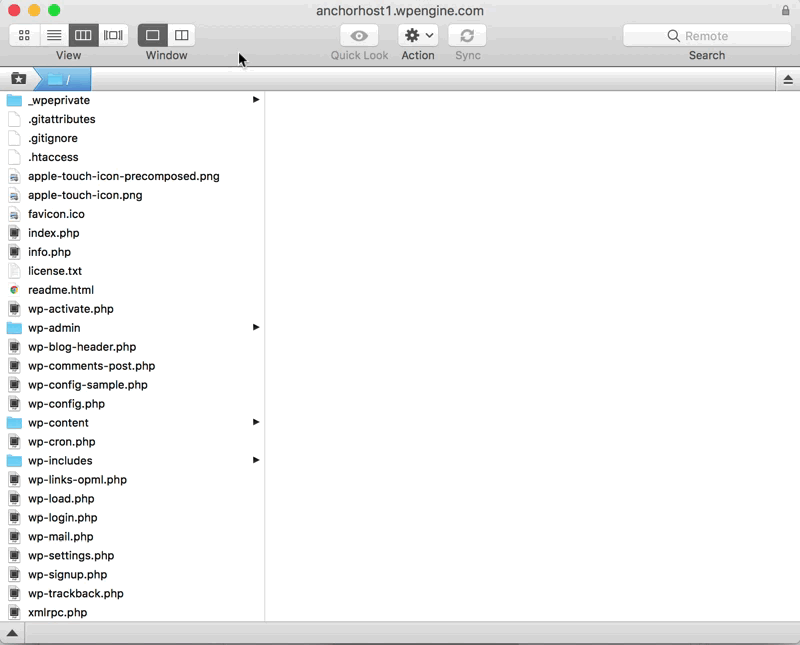Expand the wp-admin folder arrow

(256, 327)
